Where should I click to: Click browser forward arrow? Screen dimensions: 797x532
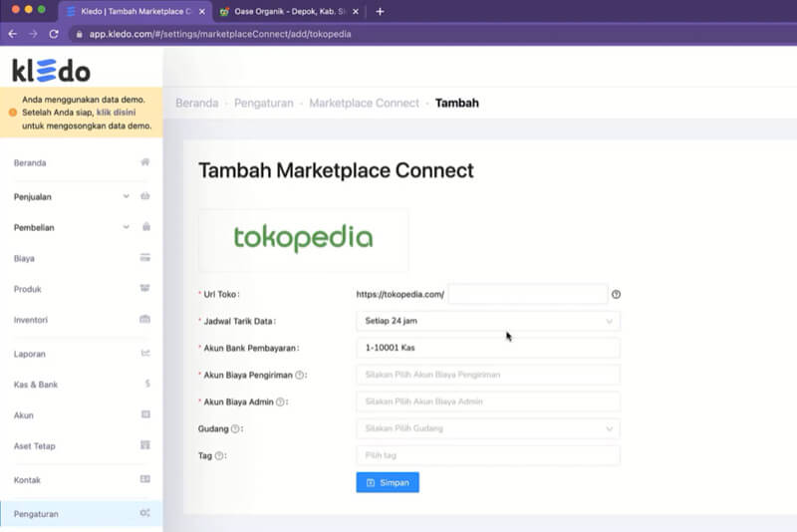coord(33,34)
